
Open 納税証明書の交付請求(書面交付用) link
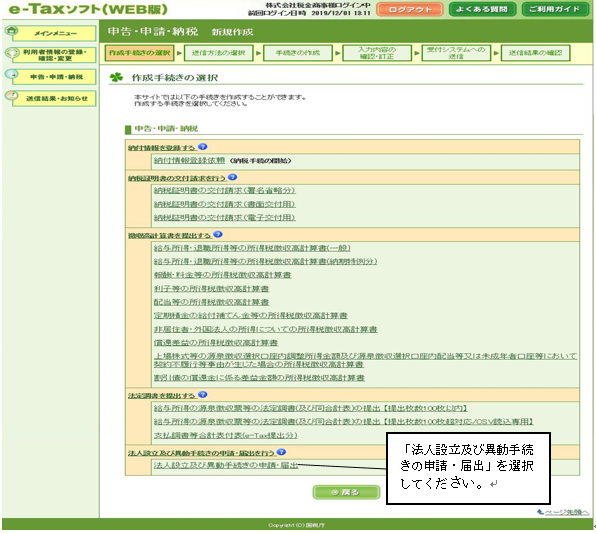tap(224, 204)
